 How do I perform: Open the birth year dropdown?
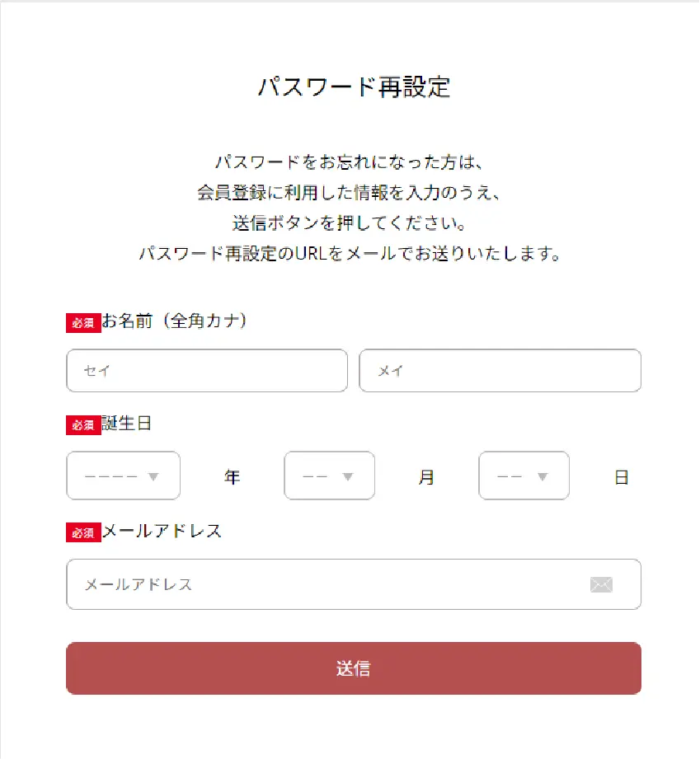pos(123,476)
